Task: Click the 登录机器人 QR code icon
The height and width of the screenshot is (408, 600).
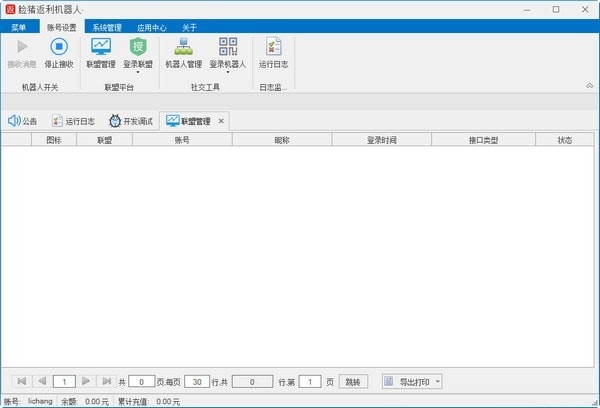Action: (x=228, y=46)
